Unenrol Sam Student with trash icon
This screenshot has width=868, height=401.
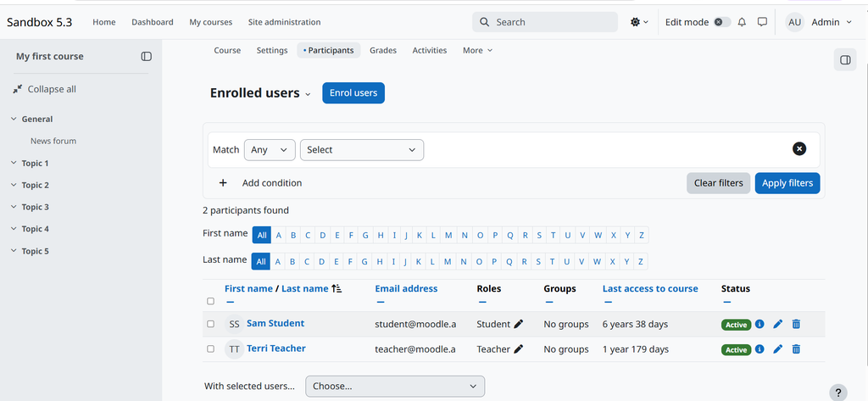point(796,324)
